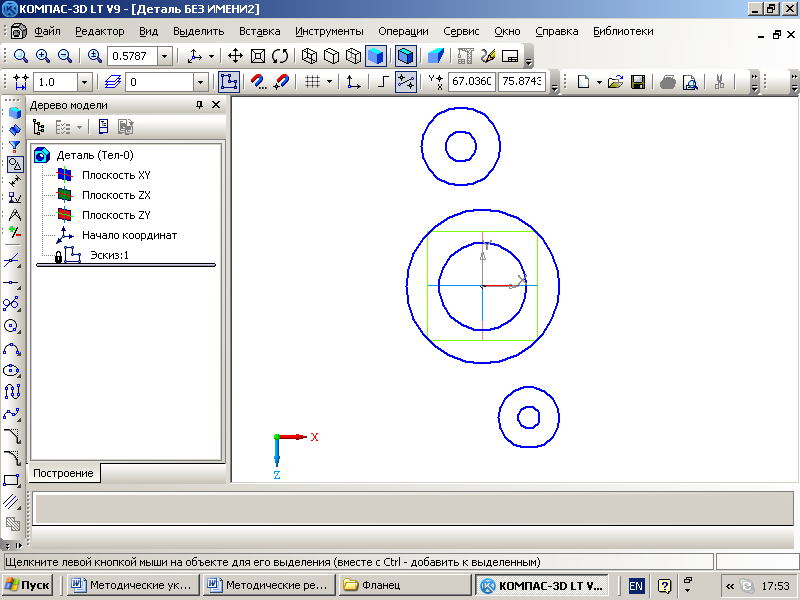Open the Инструменты menu
Screen dimensions: 800x600
pyautogui.click(x=329, y=31)
